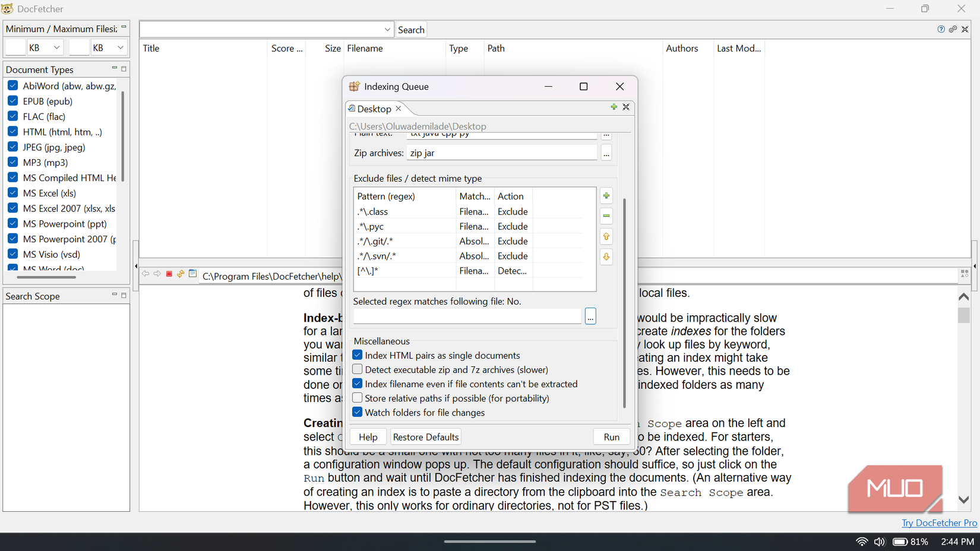Add a new exclude pattern row

point(606,195)
